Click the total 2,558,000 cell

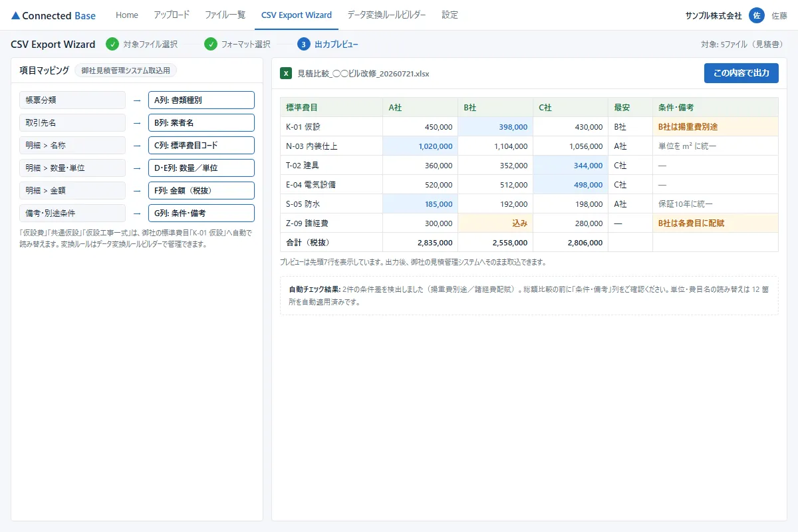[x=495, y=242]
